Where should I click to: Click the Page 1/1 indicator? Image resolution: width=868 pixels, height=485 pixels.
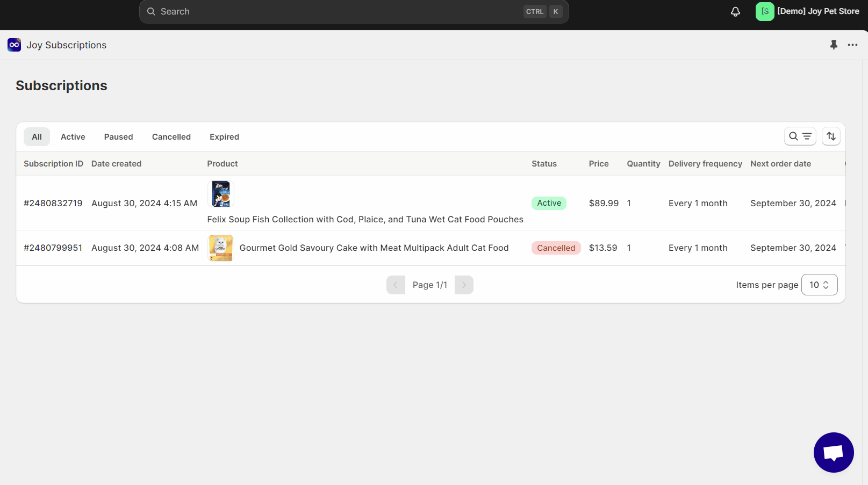pos(430,285)
